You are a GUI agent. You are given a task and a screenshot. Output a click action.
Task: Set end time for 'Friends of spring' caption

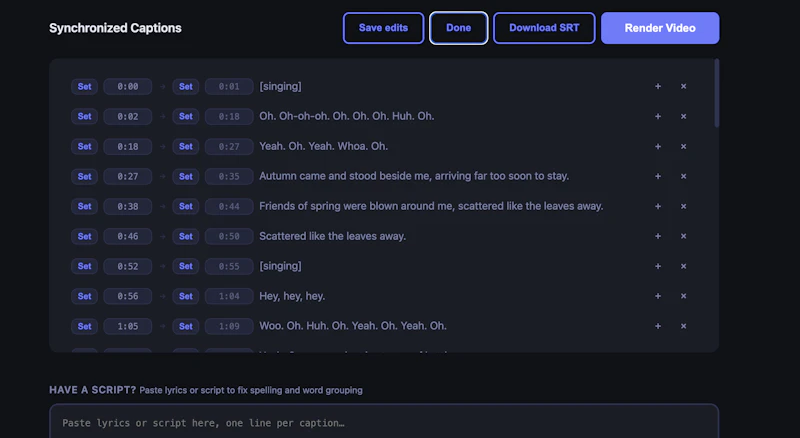(x=186, y=206)
